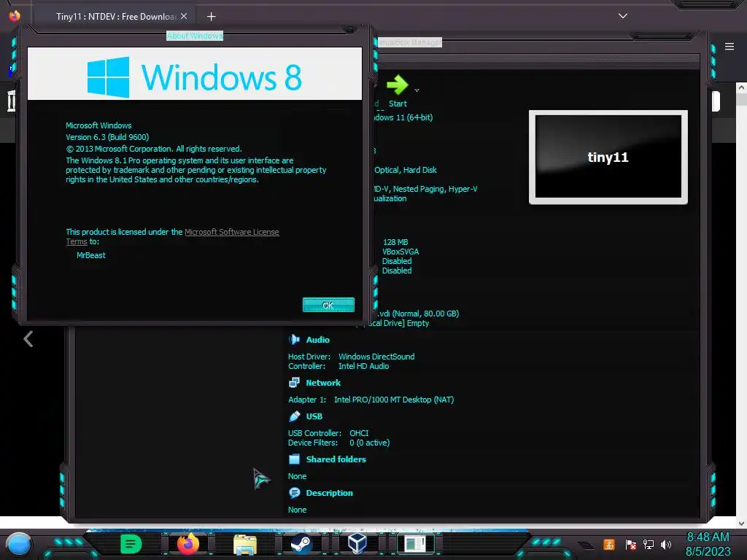
Task: Click the green Start arrow in VirtualBox Manager
Action: coord(397,85)
